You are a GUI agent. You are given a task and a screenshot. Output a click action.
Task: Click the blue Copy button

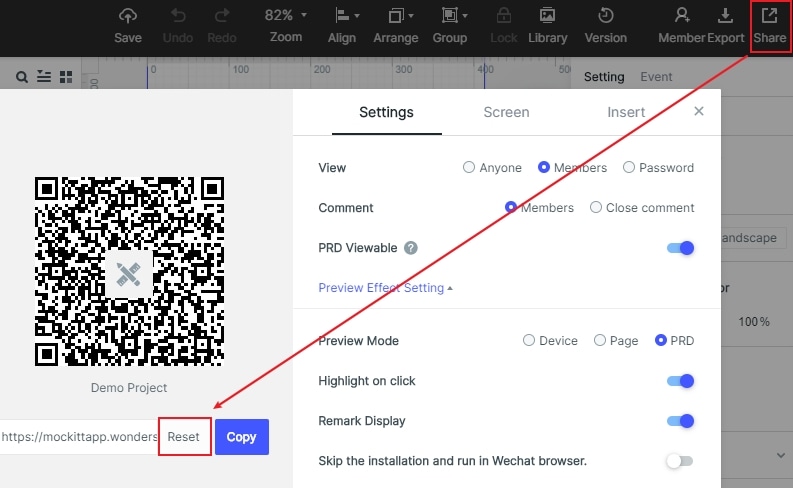242,437
